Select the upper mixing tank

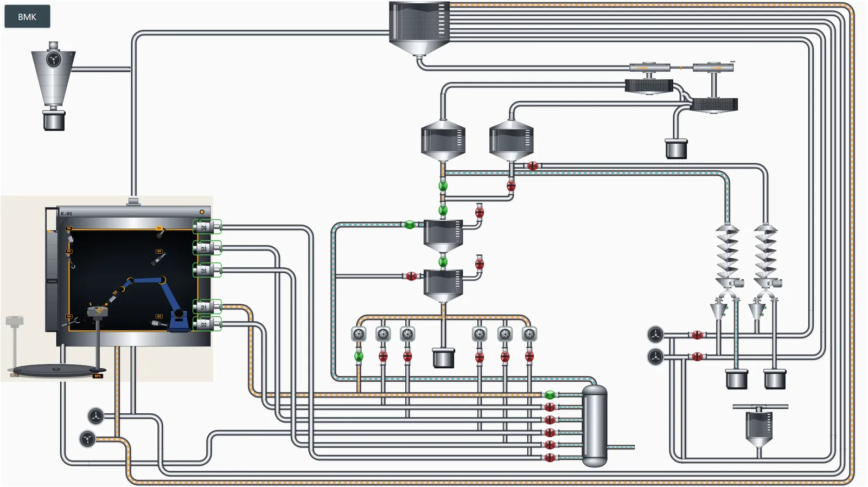[x=443, y=235]
